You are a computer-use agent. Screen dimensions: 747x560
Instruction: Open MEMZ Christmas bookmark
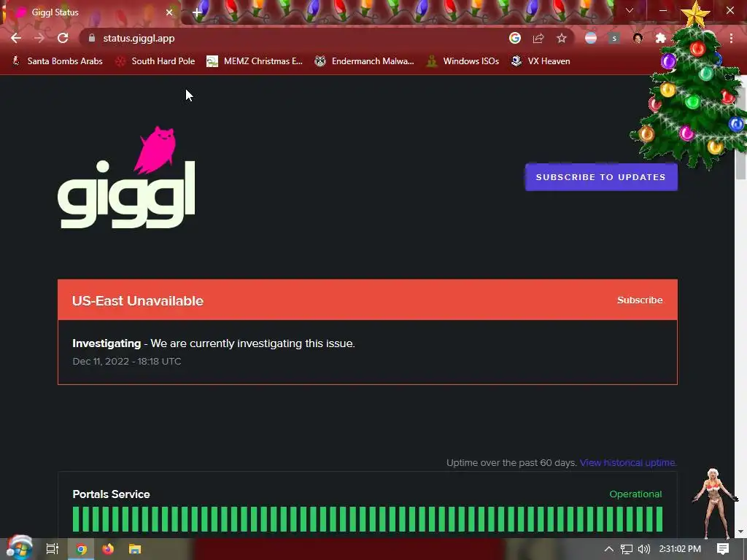[x=255, y=61]
